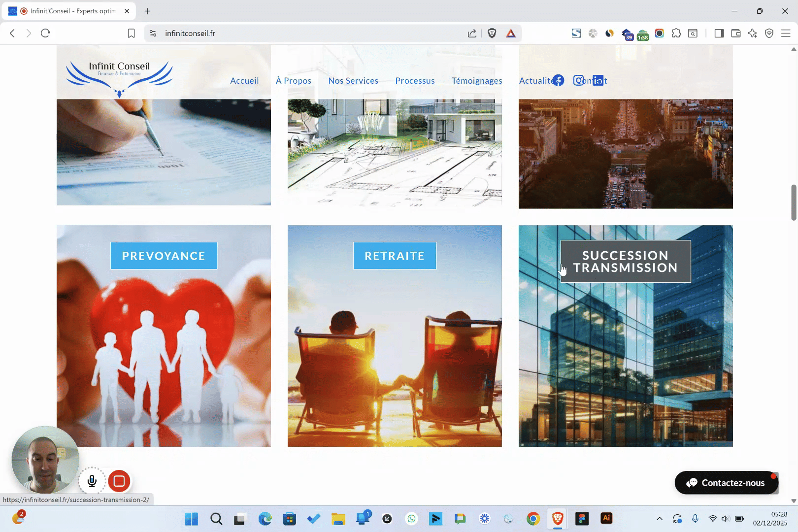This screenshot has width=798, height=532.
Task: Show hidden system tray icons
Action: point(660,519)
